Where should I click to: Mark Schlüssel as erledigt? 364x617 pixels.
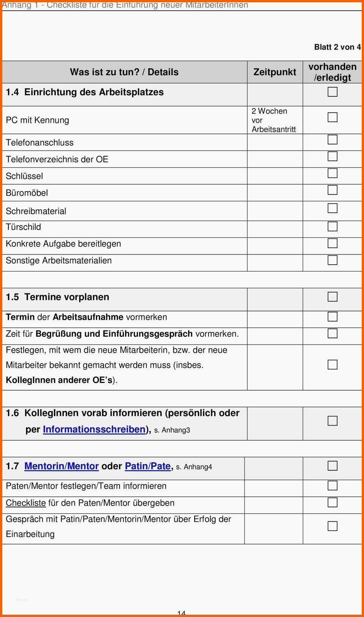[x=333, y=173]
